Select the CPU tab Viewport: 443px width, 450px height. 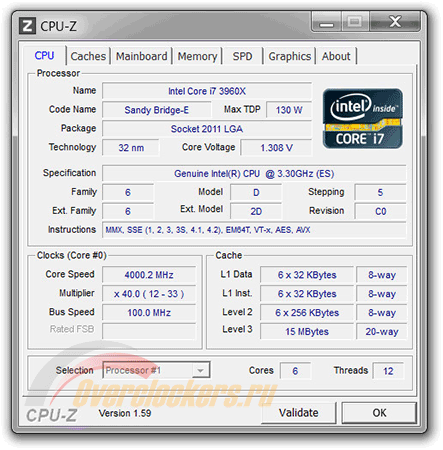pyautogui.click(x=44, y=55)
